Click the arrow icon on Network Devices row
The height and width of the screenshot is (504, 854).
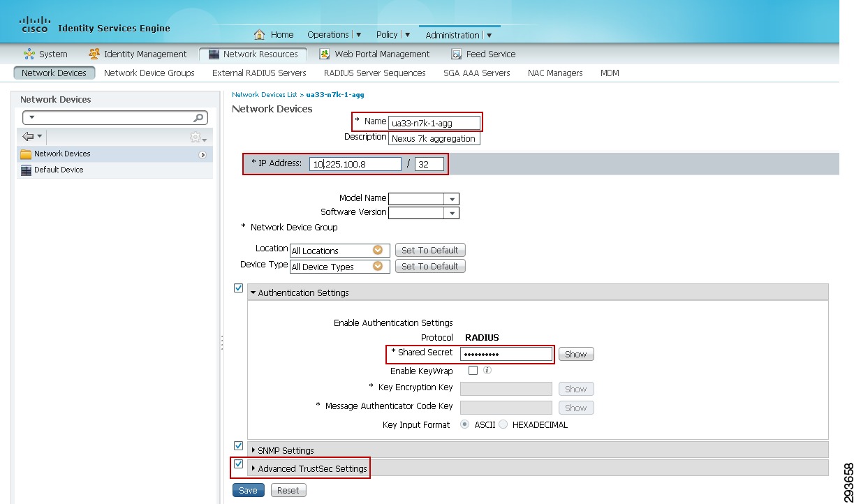[203, 155]
